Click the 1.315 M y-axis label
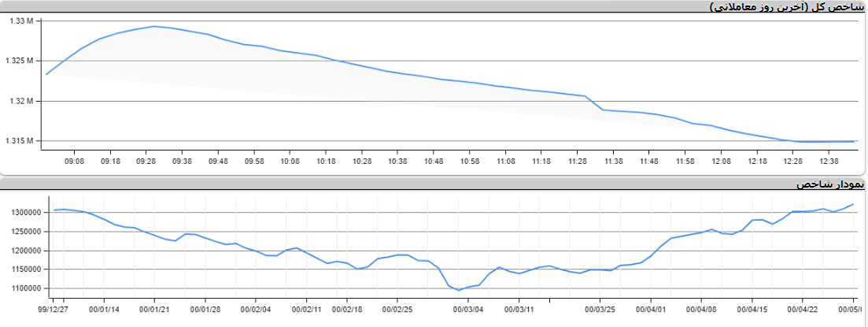Screen dimensions: 868x327 pos(18,141)
